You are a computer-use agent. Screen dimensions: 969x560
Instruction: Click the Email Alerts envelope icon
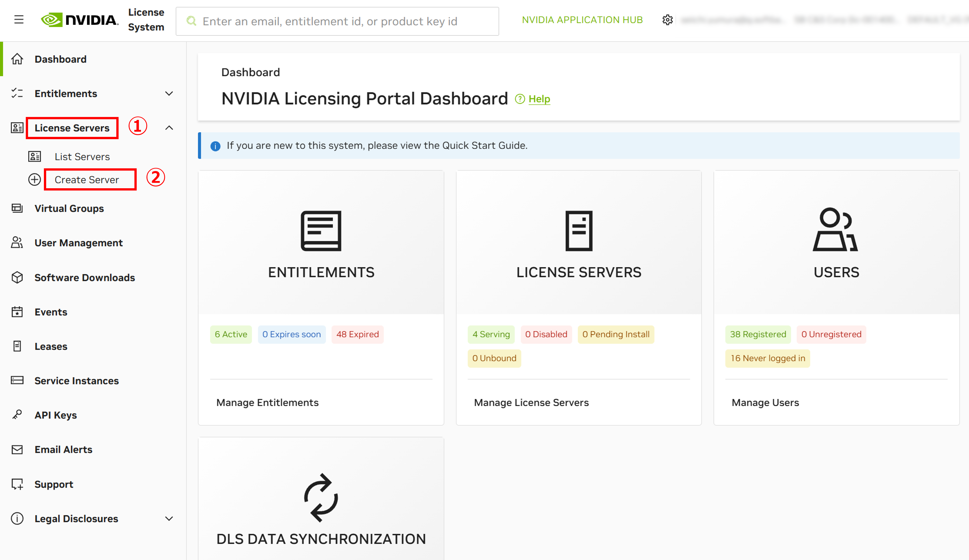click(17, 449)
